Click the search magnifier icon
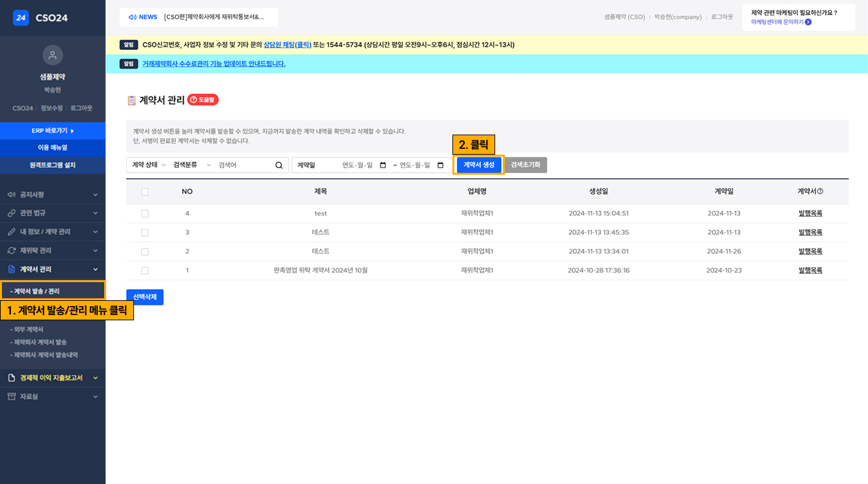 (278, 165)
